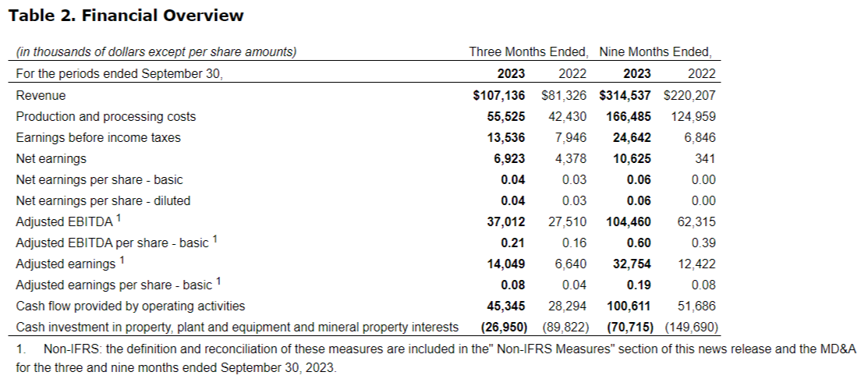
Task: Click the 45,345 operating cash flow value
Action: tap(505, 306)
